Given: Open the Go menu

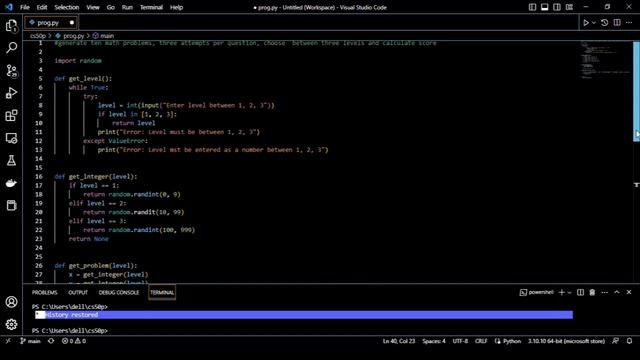Looking at the screenshot, I should point(111,7).
